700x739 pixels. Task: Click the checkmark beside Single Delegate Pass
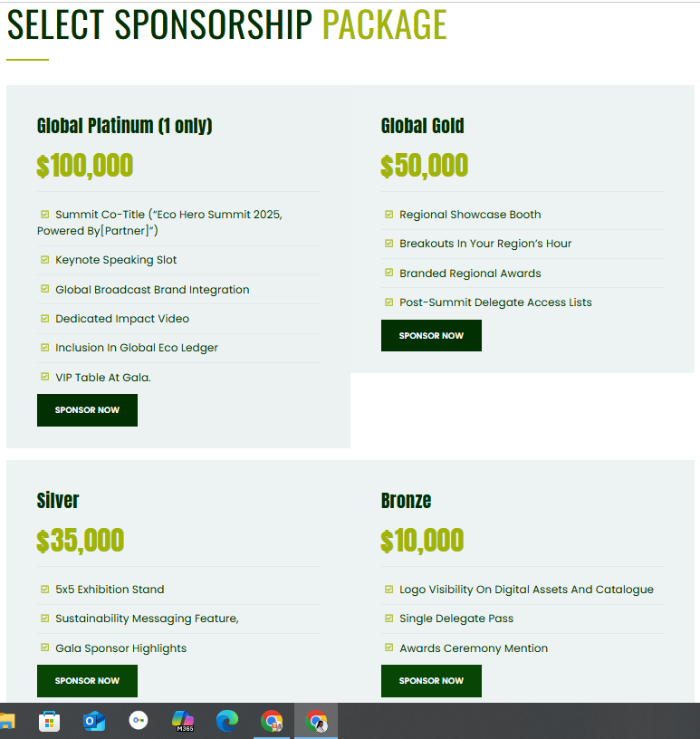[389, 619]
